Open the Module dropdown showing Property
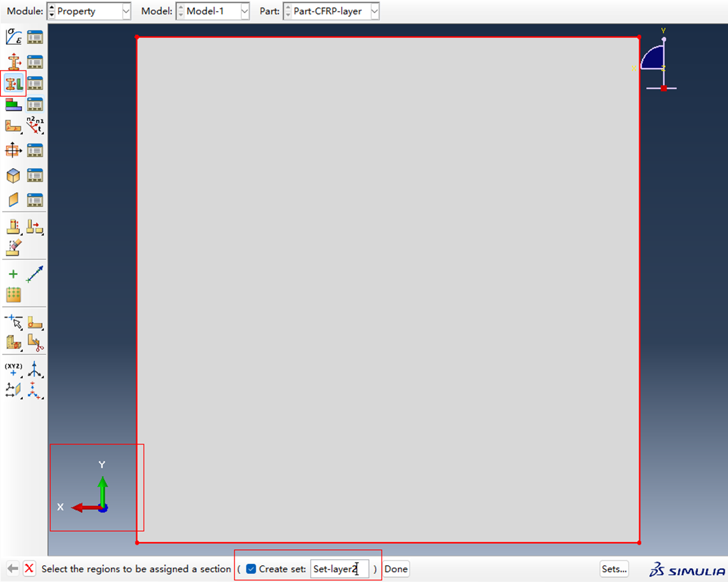The image size is (728, 582). [x=89, y=11]
